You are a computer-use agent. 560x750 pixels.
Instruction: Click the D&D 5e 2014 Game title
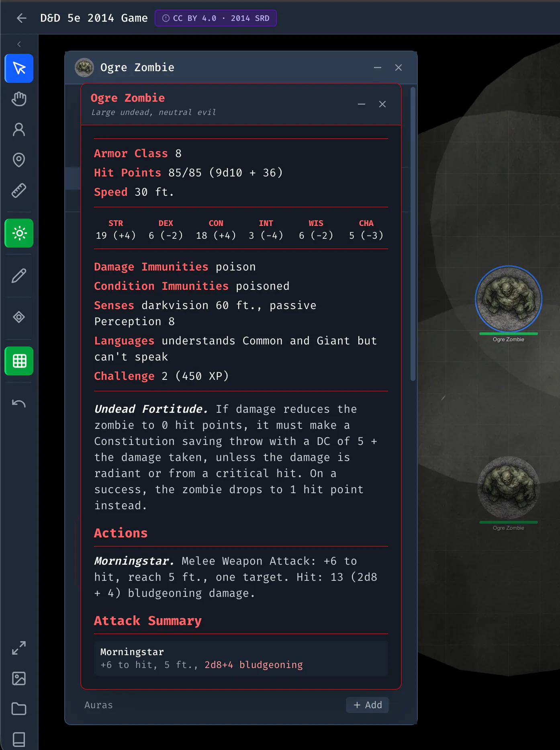coord(94,18)
